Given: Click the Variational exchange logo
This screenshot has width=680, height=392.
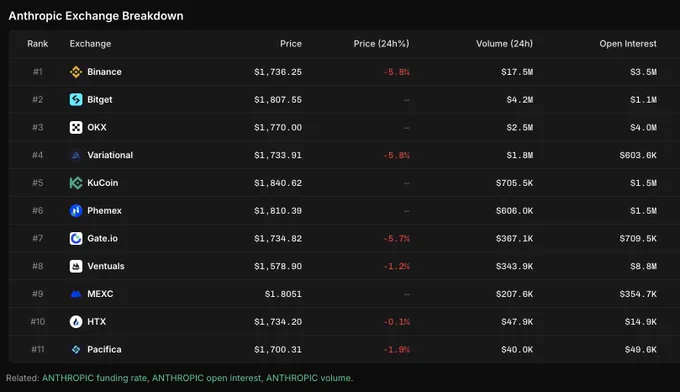Looking at the screenshot, I should [x=76, y=155].
